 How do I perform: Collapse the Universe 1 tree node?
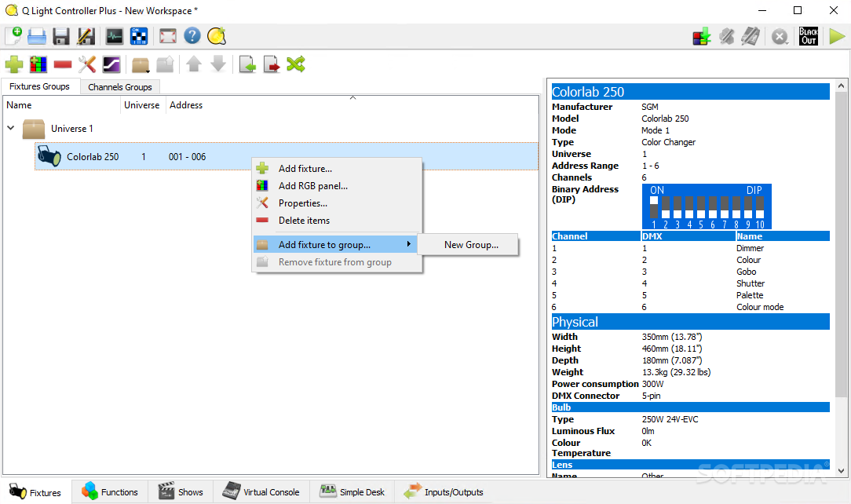tap(11, 128)
